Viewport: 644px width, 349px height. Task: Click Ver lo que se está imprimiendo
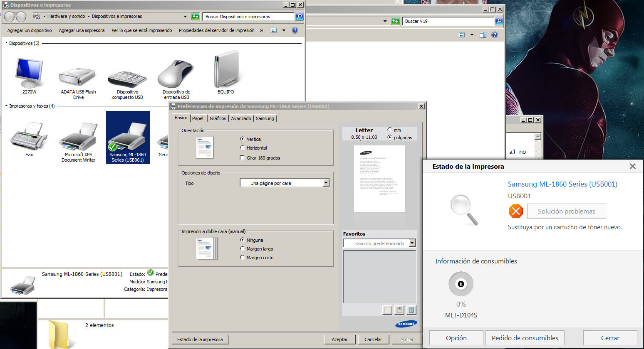point(142,30)
